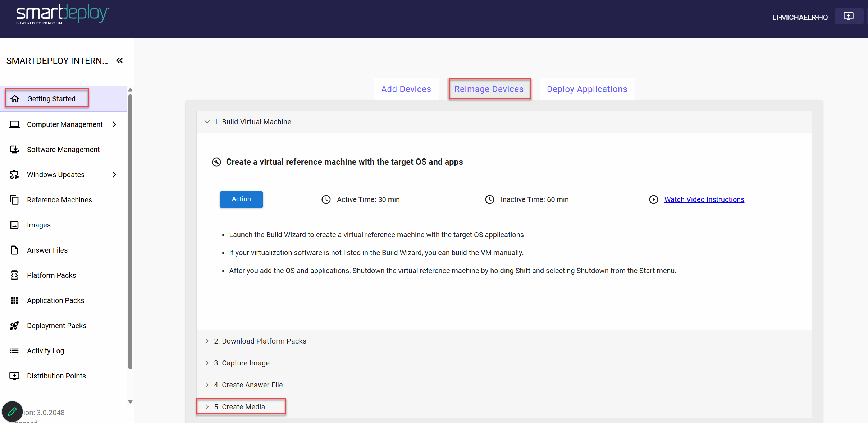Click top-right monitor plus icon
Image resolution: width=868 pixels, height=423 pixels.
(849, 17)
